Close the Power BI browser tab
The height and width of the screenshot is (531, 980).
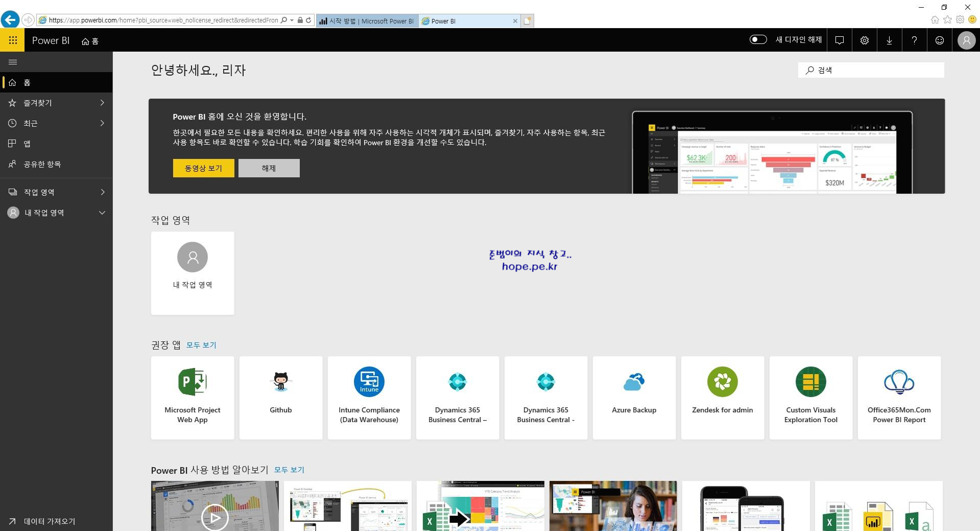[515, 21]
